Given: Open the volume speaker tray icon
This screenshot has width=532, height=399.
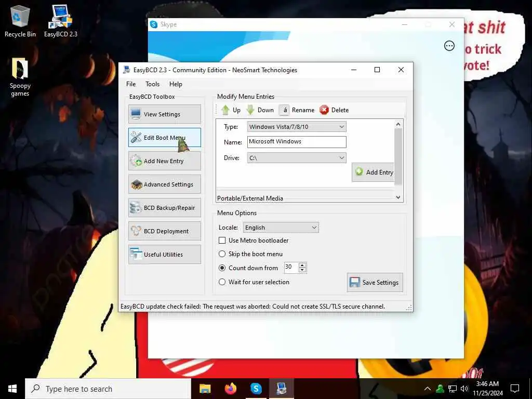Looking at the screenshot, I should tap(464, 389).
